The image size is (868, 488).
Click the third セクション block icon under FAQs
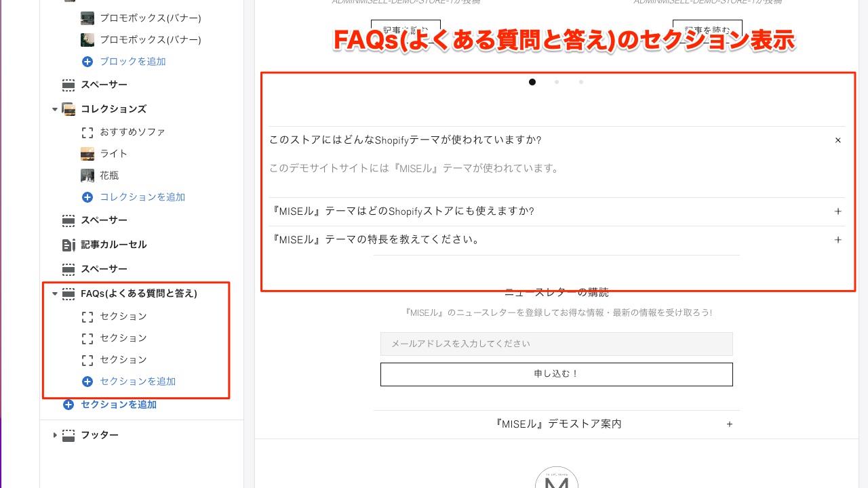tap(87, 360)
